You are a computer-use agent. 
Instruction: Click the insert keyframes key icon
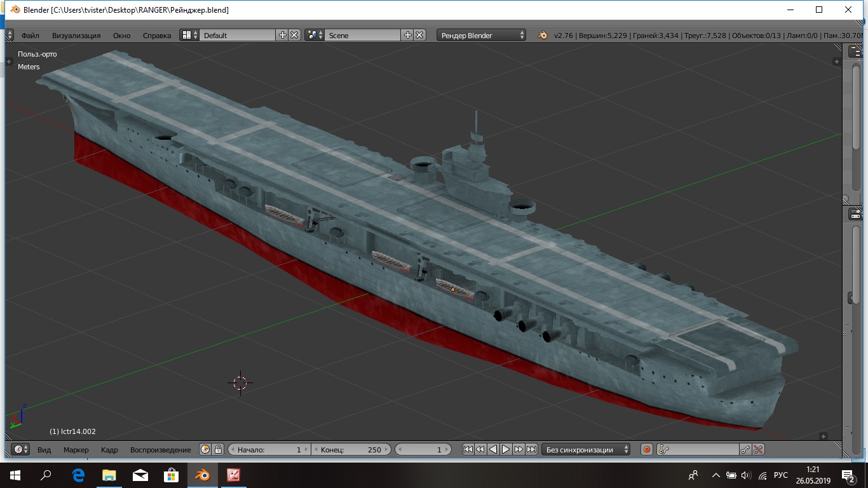coord(745,449)
